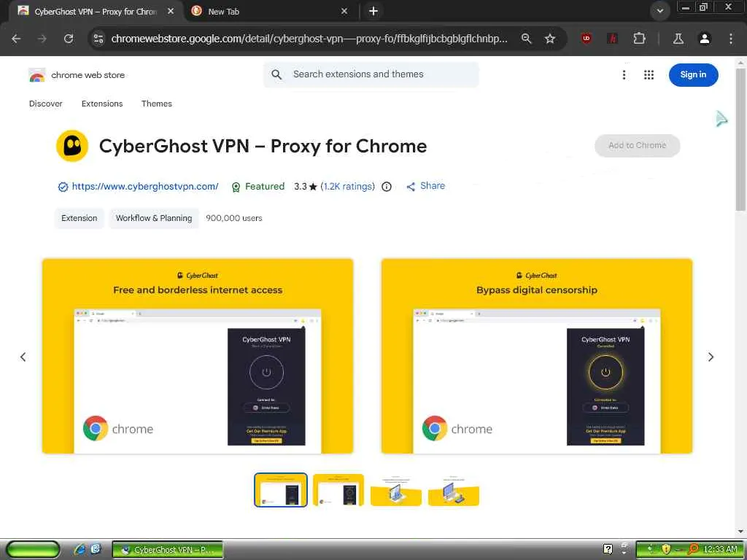Open the cyberghostvpn.com website link

point(145,186)
